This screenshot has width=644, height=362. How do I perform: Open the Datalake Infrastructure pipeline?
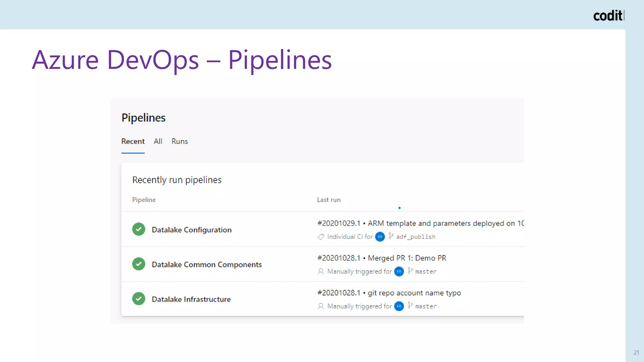coord(191,299)
